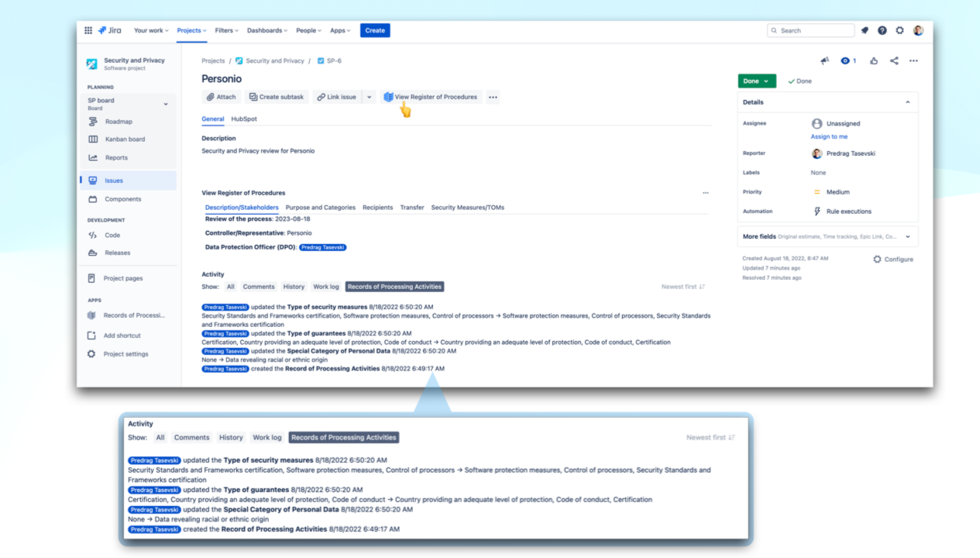The height and width of the screenshot is (558, 980).
Task: Click the Security and Privacy project avatar
Action: coord(92,64)
